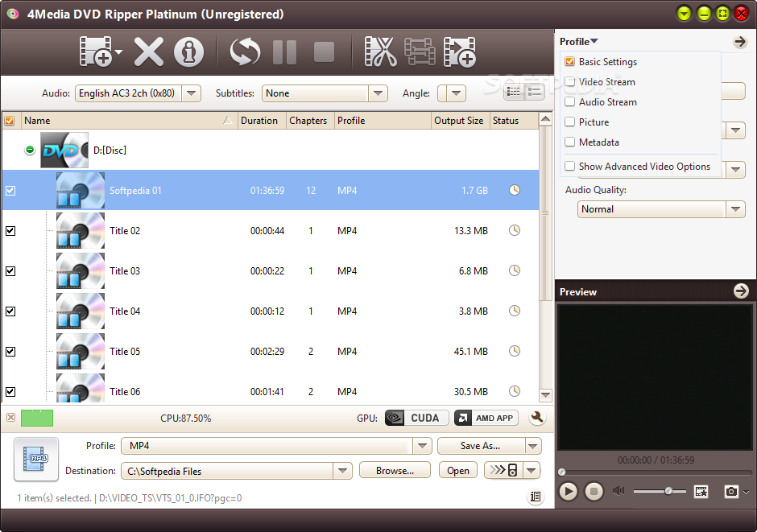The height and width of the screenshot is (532, 757).
Task: Uncheck the Title 02 checkbox
Action: click(x=10, y=230)
